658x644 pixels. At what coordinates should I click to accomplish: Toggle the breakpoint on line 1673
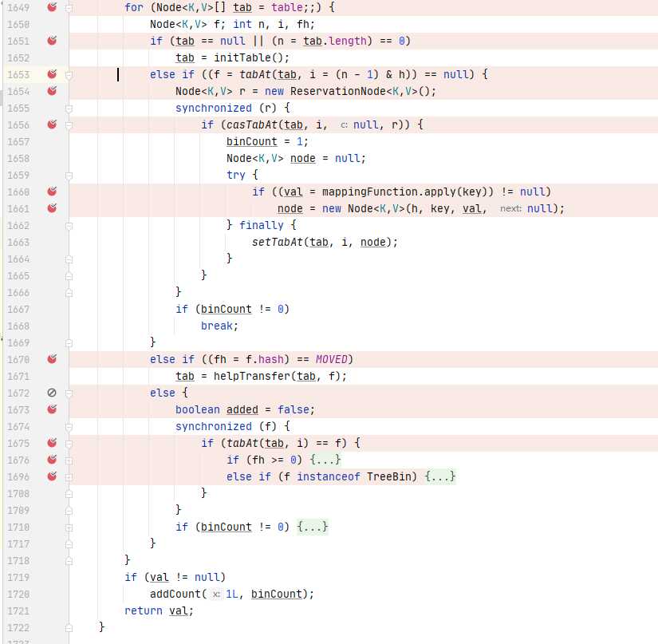(52, 409)
